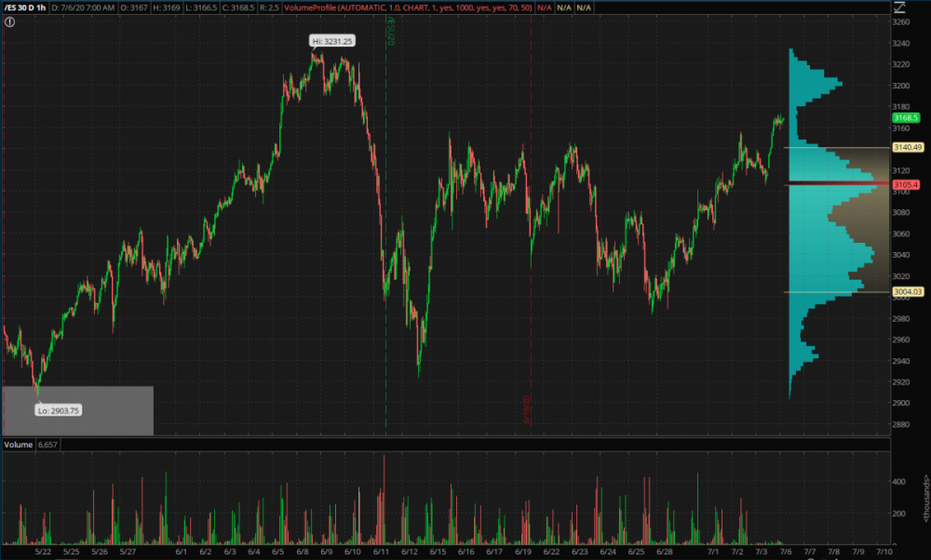Click the info circle icon below the symbol
Screen dimensions: 931x560
(9, 20)
